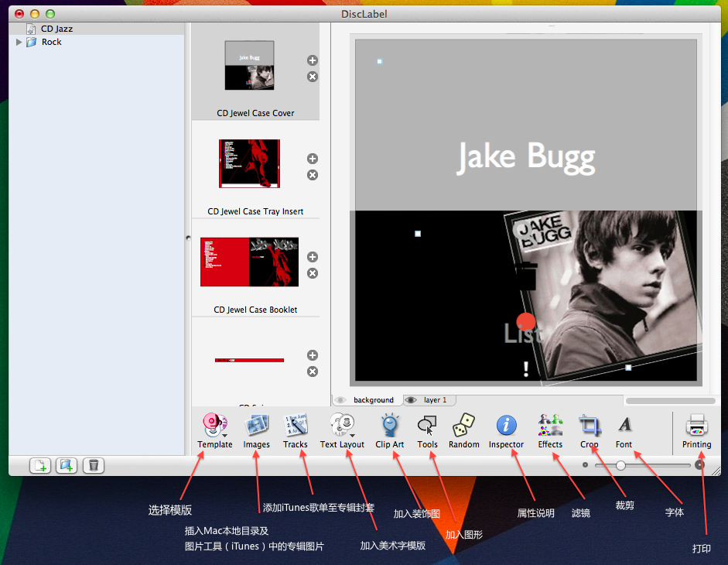Expand the Rock folder
The height and width of the screenshot is (565, 728).
coord(19,43)
